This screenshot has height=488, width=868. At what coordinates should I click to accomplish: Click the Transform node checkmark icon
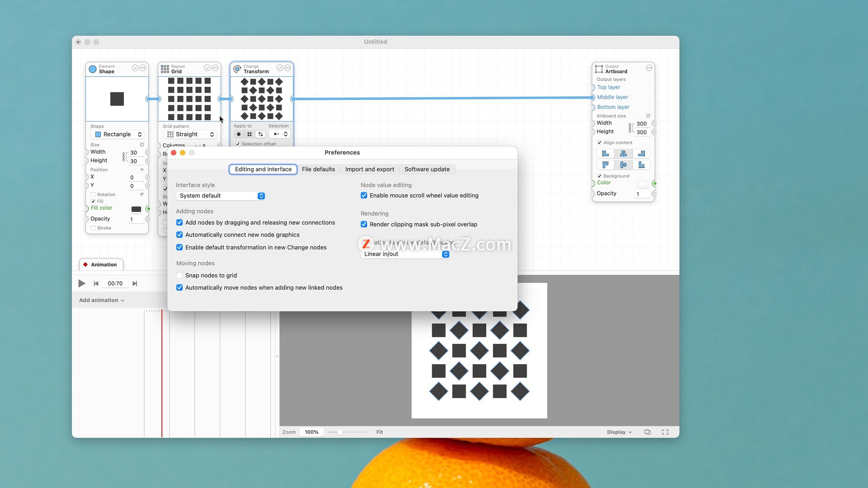coord(279,68)
